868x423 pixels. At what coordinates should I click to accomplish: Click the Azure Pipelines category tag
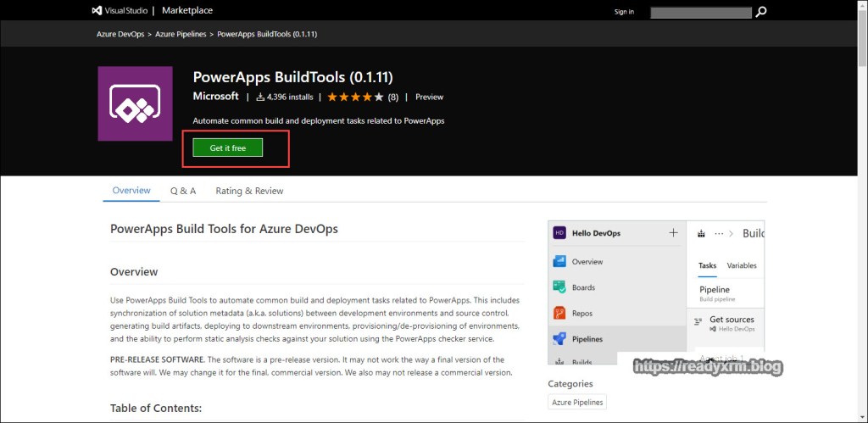(x=576, y=402)
